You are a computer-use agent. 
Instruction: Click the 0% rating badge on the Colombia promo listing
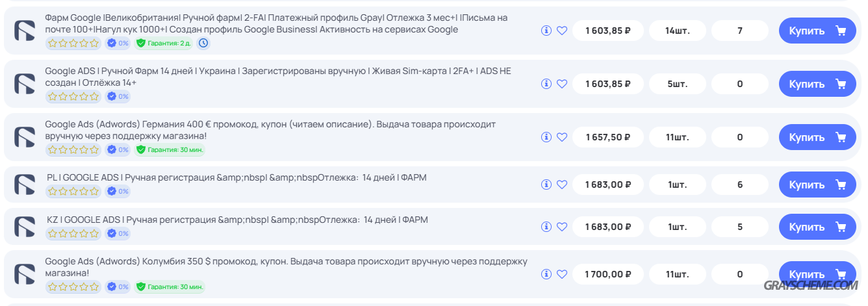click(x=118, y=287)
